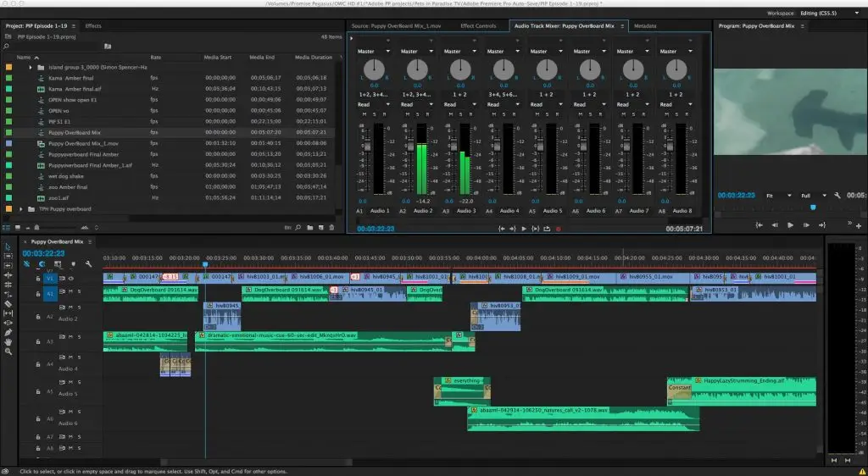Image resolution: width=868 pixels, height=476 pixels.
Task: Open Read automation dropdown for Audio 5
Action: 547,104
